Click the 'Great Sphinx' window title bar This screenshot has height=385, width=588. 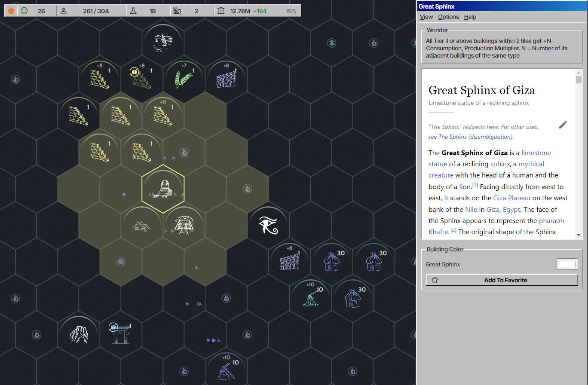tap(502, 6)
